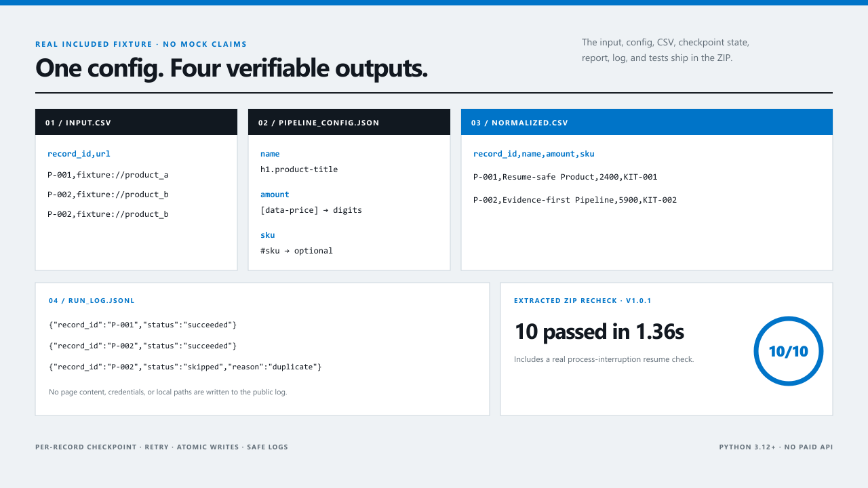
Task: Click the 'name' config key
Action: coord(270,154)
